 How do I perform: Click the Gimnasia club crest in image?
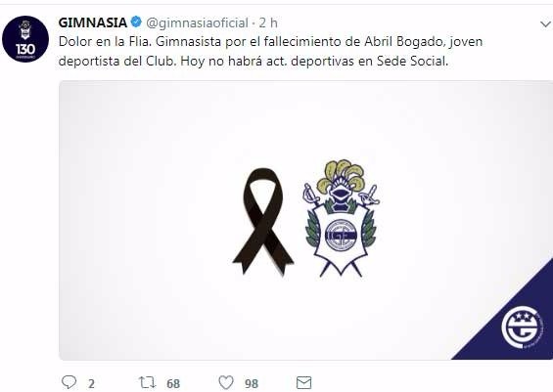point(341,218)
